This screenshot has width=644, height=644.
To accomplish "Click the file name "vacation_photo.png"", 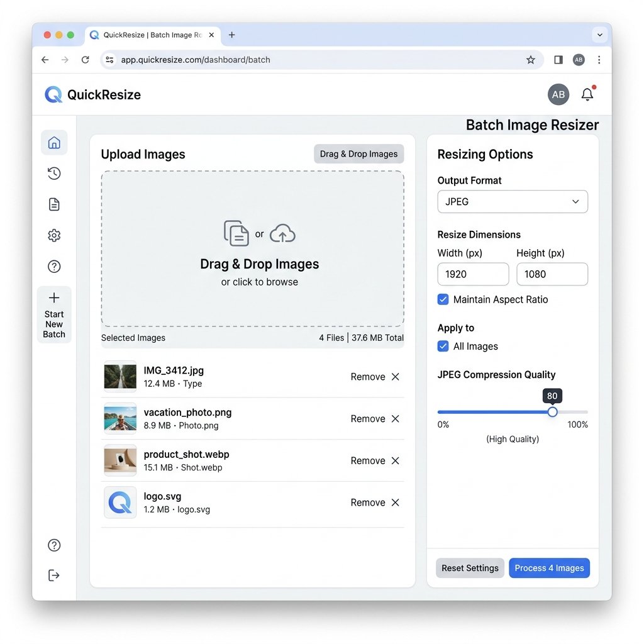I will (x=187, y=412).
